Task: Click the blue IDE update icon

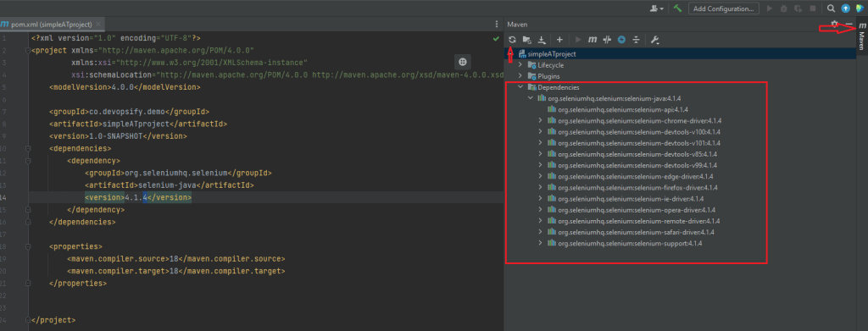Action: [845, 8]
